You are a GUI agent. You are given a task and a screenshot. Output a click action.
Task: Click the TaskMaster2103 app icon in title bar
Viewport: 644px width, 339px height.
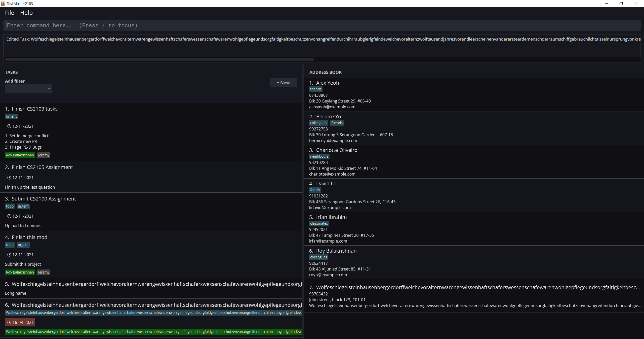pos(3,4)
